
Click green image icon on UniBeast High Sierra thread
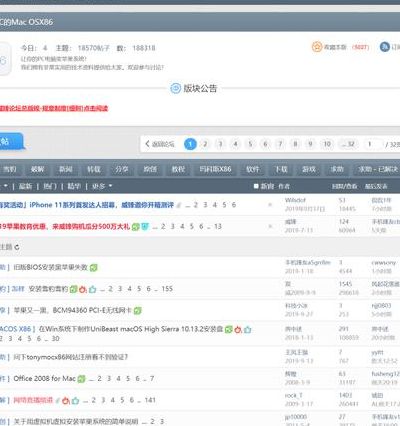click(228, 329)
